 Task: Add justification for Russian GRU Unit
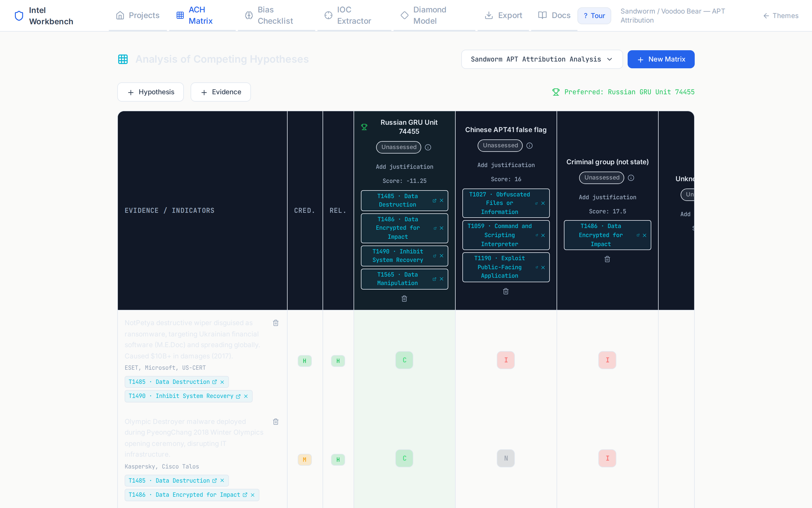(404, 167)
